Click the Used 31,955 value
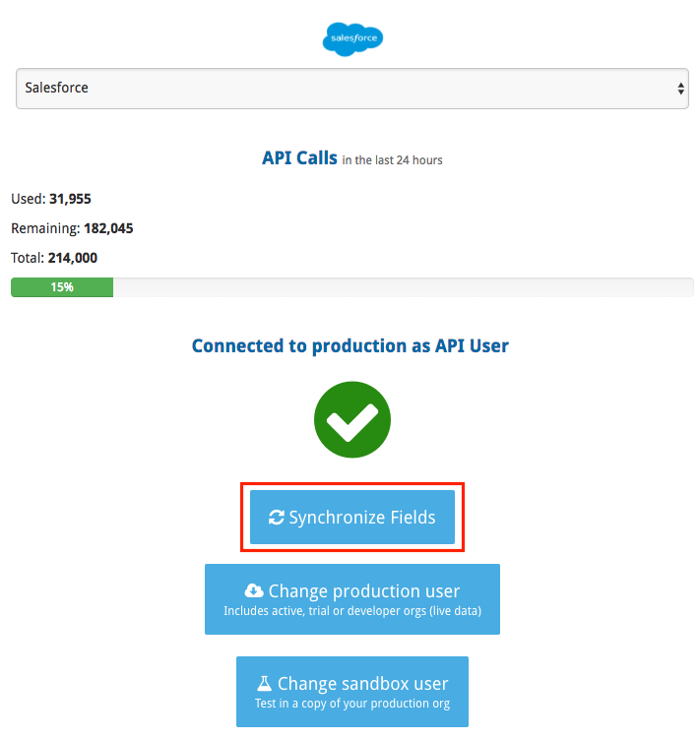700x739 pixels. pos(70,199)
